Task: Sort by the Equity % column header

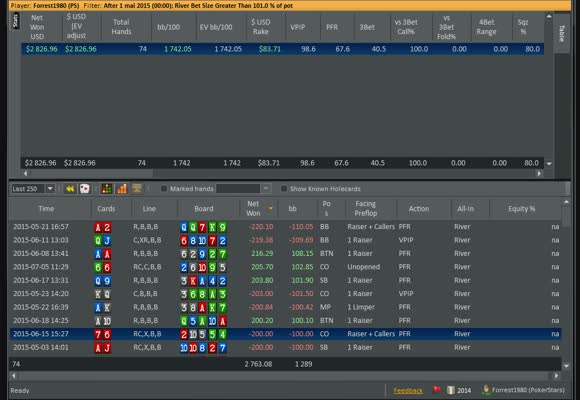Action: click(522, 209)
